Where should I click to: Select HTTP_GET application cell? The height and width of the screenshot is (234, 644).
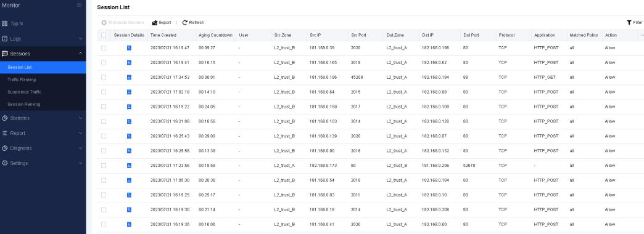tap(544, 78)
